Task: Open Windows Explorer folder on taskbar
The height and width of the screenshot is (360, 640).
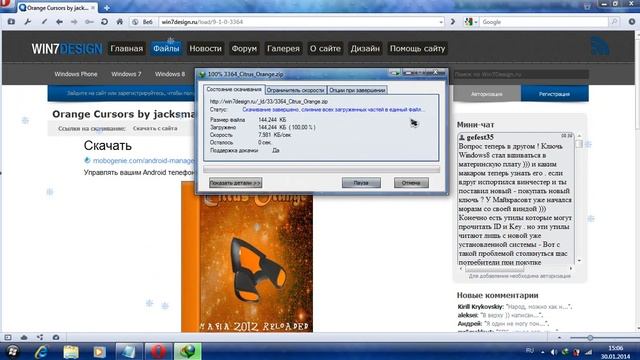Action: point(71,351)
